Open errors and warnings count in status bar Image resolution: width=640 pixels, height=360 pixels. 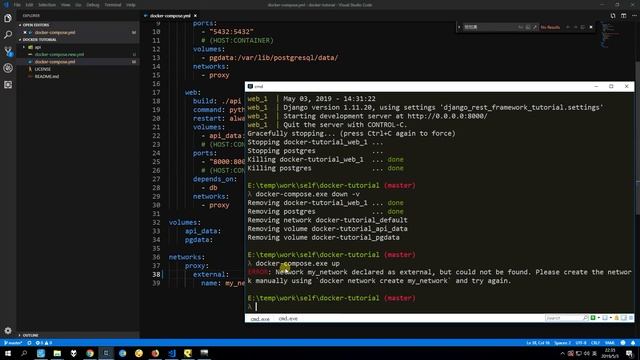[44, 343]
